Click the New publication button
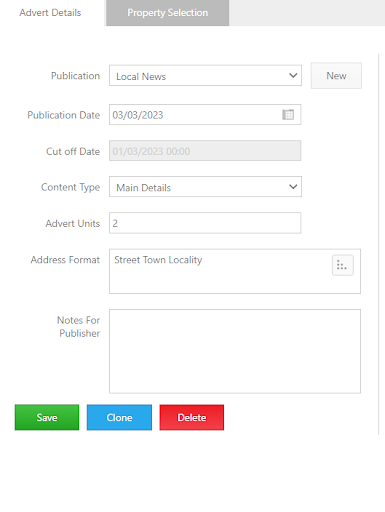Screen dimensions: 385x512 336,76
